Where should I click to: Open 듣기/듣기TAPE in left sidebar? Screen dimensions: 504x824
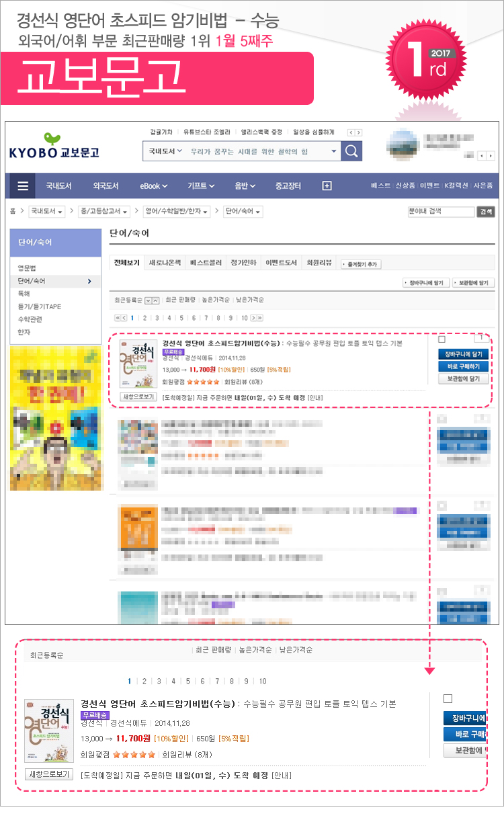click(39, 306)
